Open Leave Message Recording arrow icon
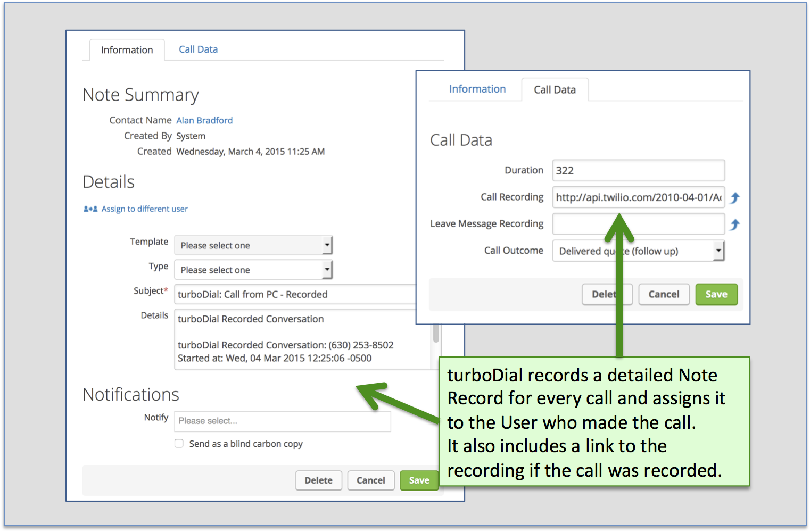 735,225
